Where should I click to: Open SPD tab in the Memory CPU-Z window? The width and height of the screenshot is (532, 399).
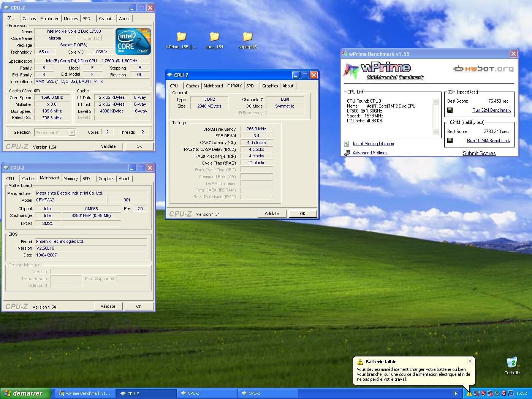(x=250, y=86)
